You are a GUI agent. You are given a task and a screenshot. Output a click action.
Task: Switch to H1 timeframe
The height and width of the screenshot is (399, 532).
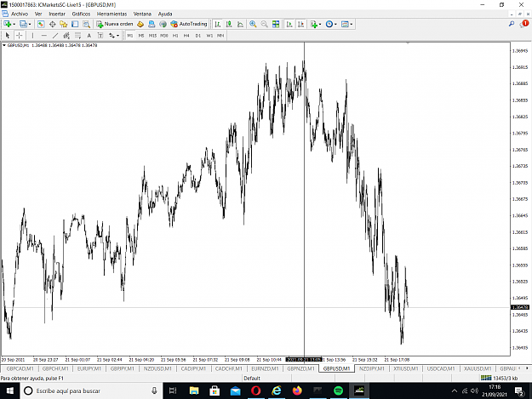(x=175, y=36)
